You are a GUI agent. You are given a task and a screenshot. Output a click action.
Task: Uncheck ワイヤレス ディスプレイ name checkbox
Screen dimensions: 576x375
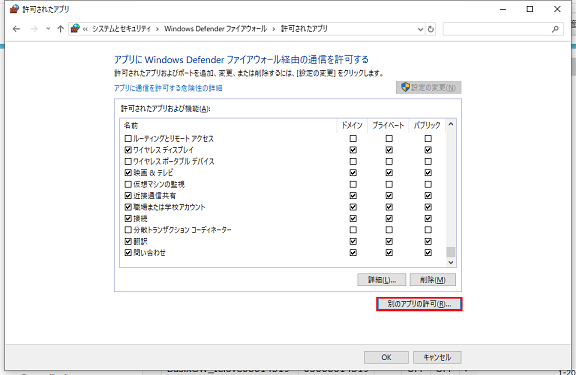pos(128,150)
